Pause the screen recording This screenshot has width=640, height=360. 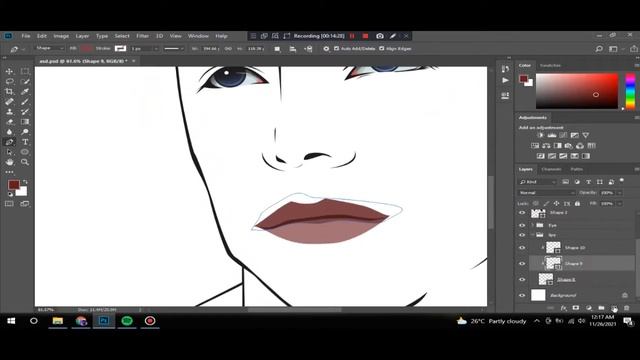[x=352, y=36]
